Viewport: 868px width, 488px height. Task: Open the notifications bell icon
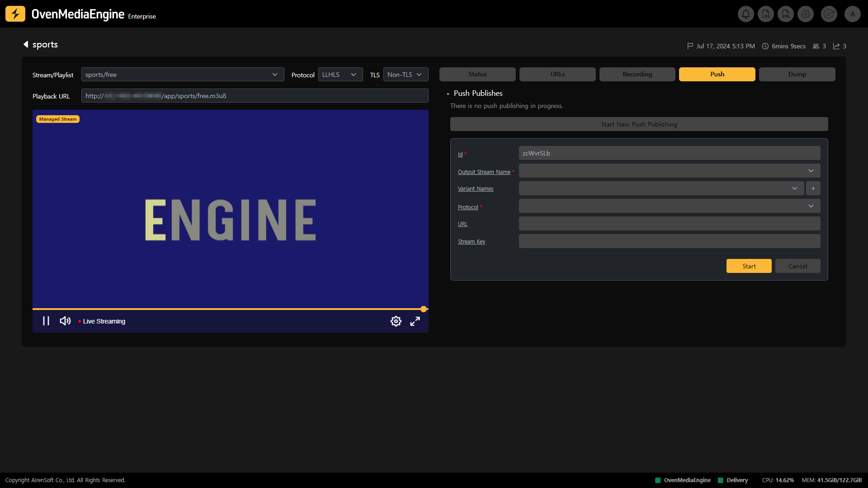pos(746,14)
